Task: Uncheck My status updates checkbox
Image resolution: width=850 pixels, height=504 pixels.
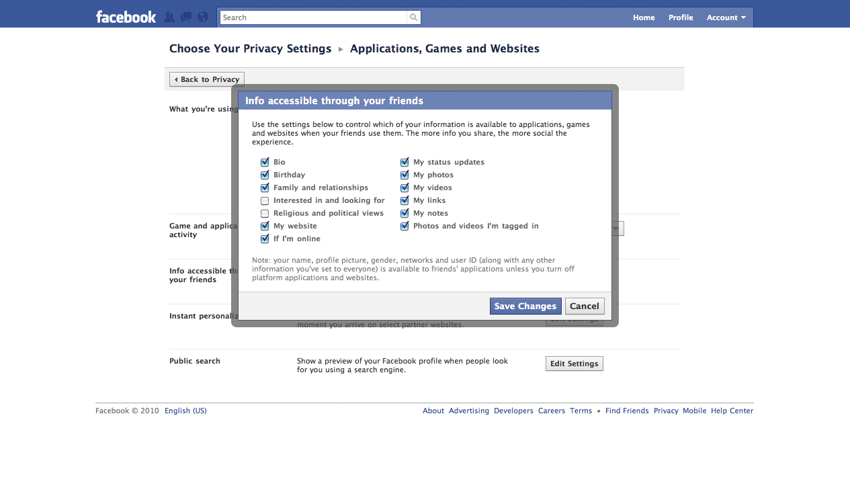Action: click(405, 162)
